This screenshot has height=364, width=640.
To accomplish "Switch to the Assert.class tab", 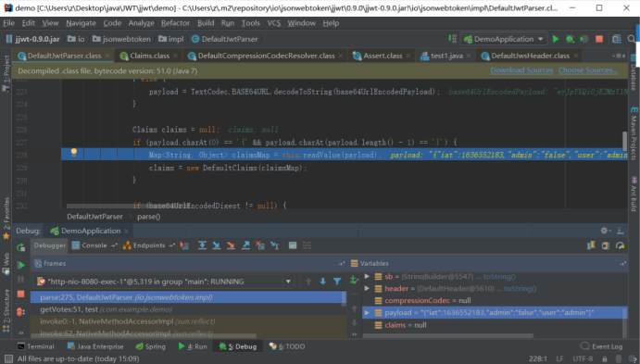I will click(x=383, y=56).
